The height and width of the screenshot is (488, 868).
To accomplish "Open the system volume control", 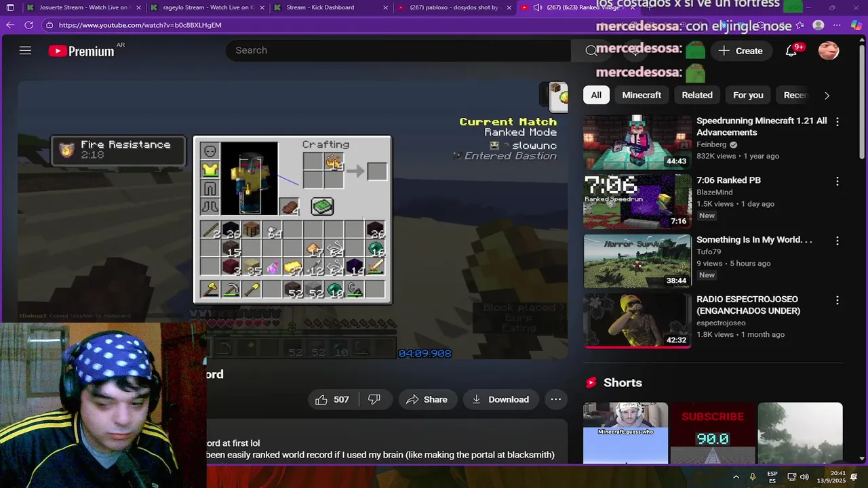I will (804, 476).
